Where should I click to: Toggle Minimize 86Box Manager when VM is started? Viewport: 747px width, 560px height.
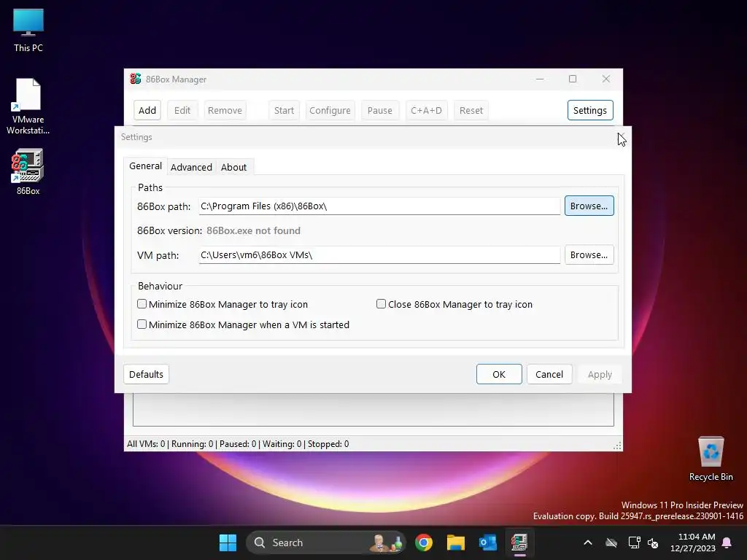point(142,324)
